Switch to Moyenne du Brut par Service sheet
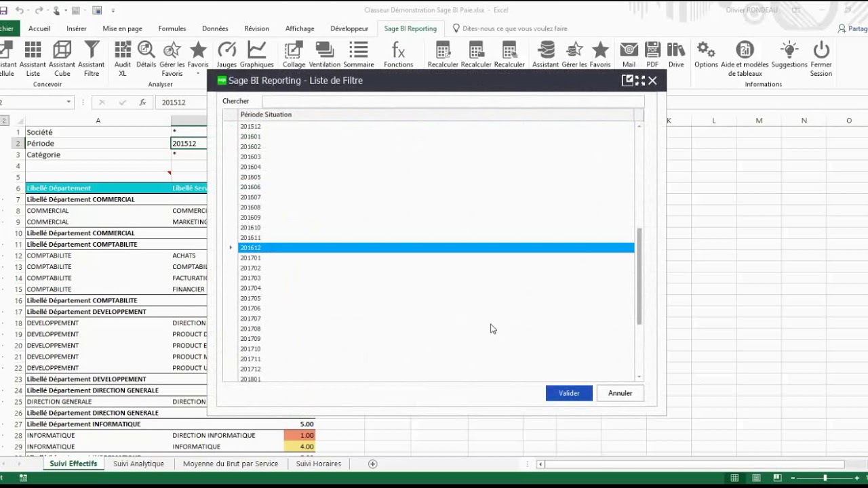This screenshot has width=868, height=488. [x=231, y=464]
